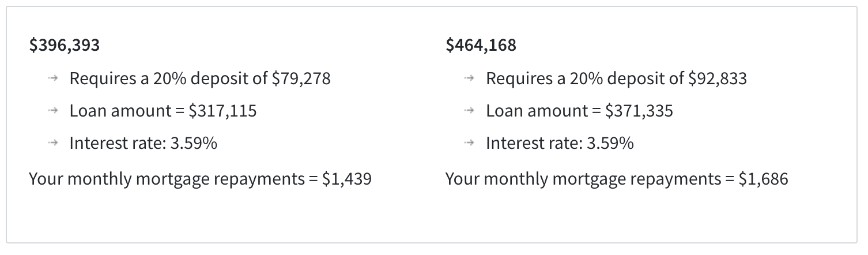Select the $1,439 monthly repayment figure
Image resolution: width=868 pixels, height=255 pixels.
[x=346, y=179]
